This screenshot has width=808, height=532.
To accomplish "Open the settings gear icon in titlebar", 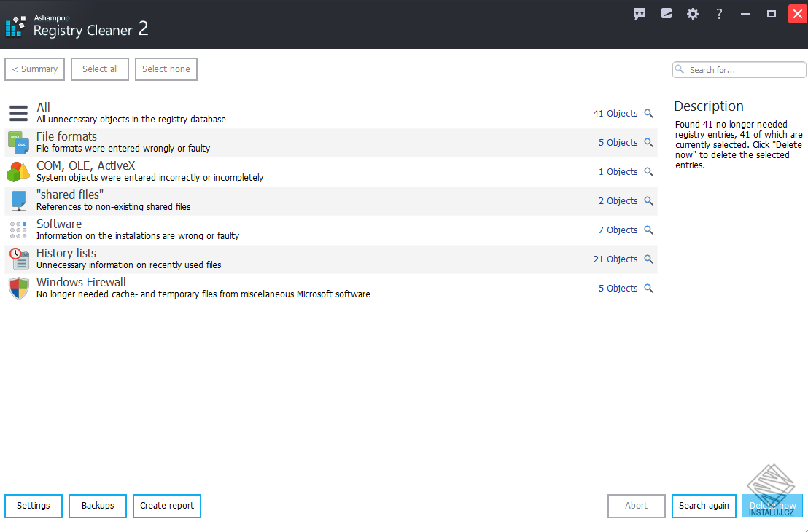I will (x=692, y=13).
